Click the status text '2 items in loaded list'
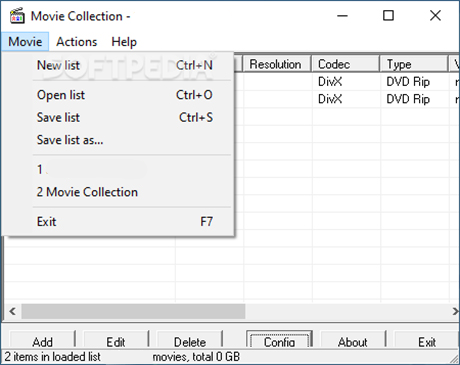460x365 pixels. pyautogui.click(x=52, y=357)
